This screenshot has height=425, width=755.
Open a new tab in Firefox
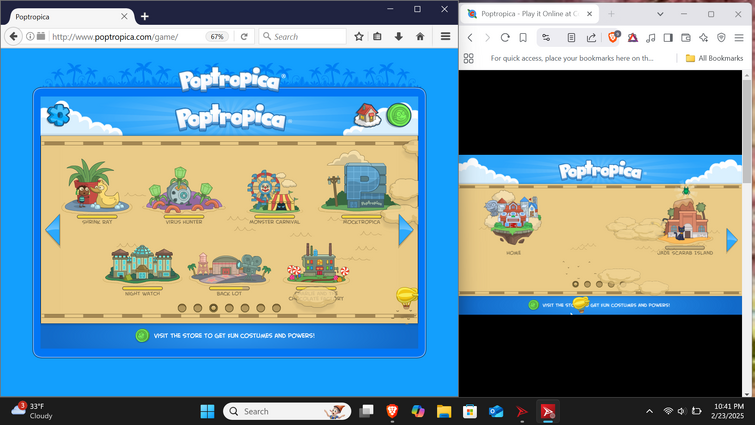click(x=144, y=16)
